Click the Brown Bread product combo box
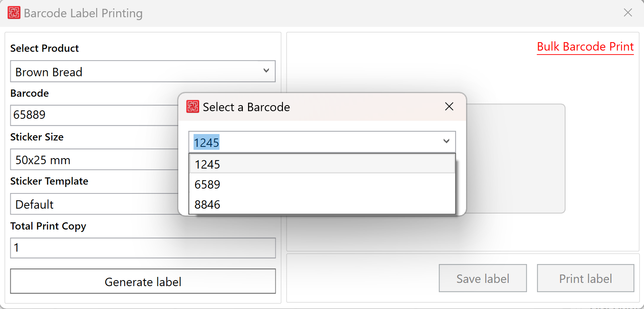The height and width of the screenshot is (309, 644). coord(143,71)
